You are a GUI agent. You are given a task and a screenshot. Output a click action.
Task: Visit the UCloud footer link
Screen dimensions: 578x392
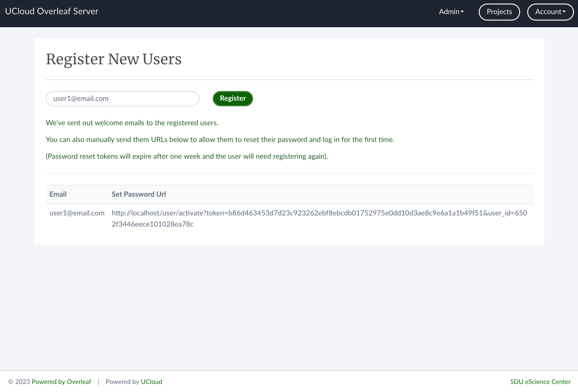coord(152,382)
